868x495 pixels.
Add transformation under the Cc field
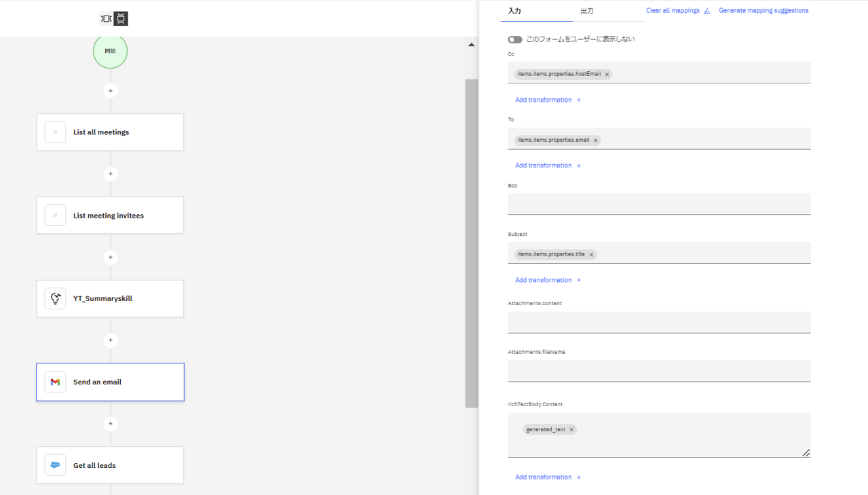click(548, 100)
